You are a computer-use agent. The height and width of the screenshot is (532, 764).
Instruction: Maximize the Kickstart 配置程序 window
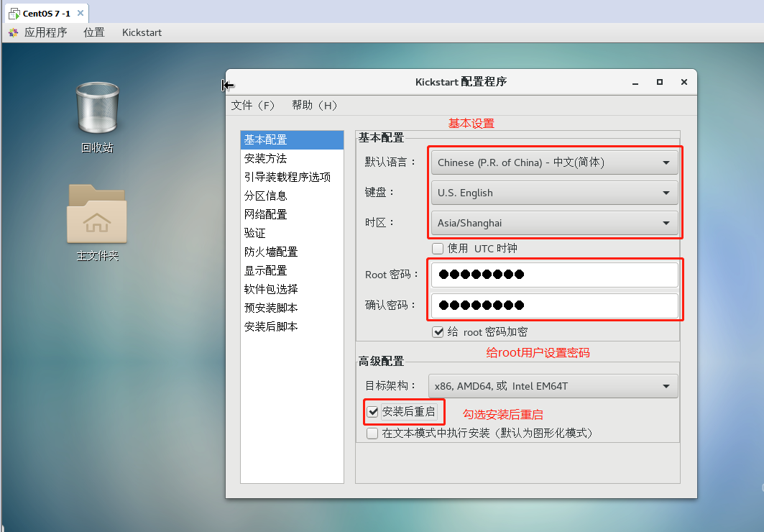click(660, 82)
